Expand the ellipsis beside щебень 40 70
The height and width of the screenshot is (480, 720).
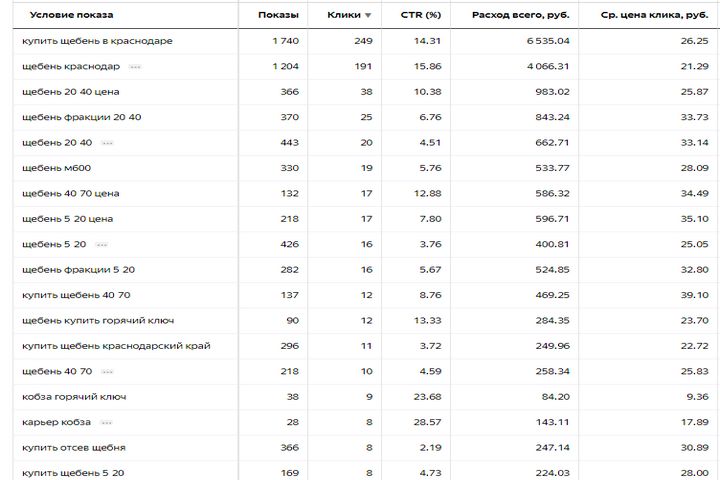107,372
